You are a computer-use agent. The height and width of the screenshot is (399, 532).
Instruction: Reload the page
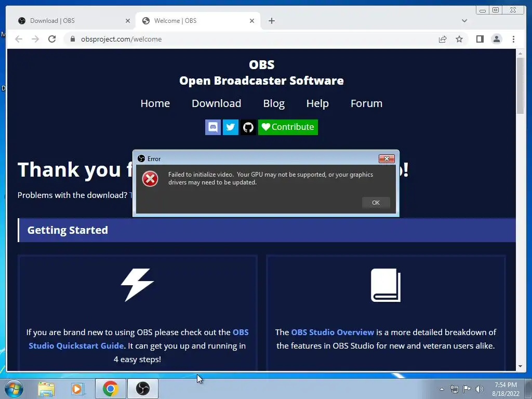point(52,39)
